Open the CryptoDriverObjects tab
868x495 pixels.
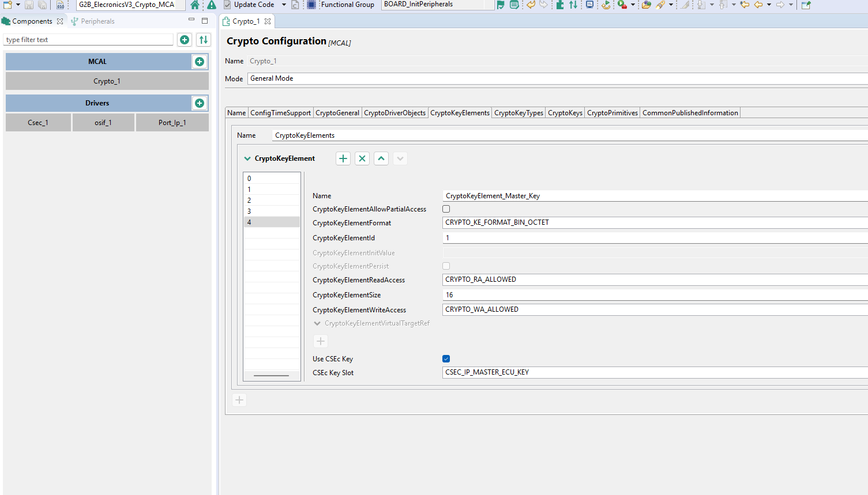pos(394,112)
